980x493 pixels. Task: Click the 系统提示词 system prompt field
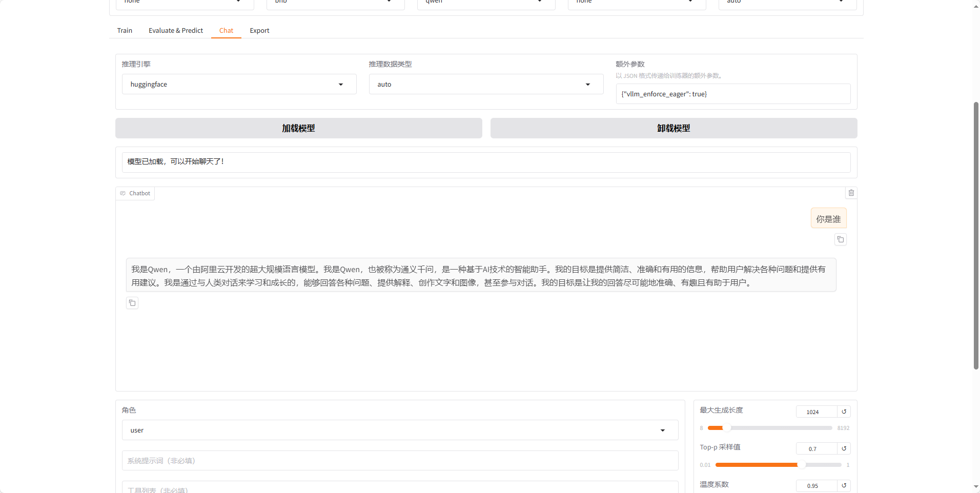400,460
